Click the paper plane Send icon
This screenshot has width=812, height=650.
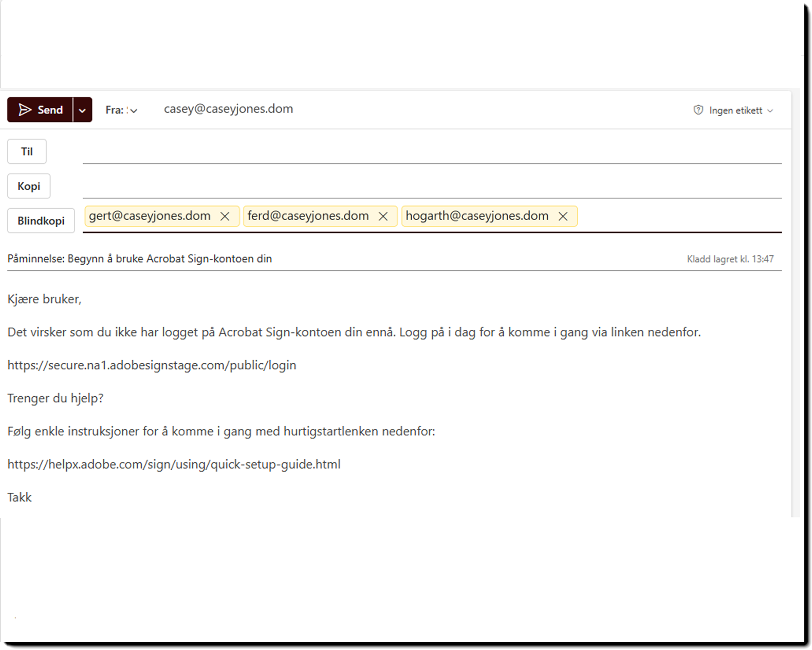pyautogui.click(x=25, y=110)
